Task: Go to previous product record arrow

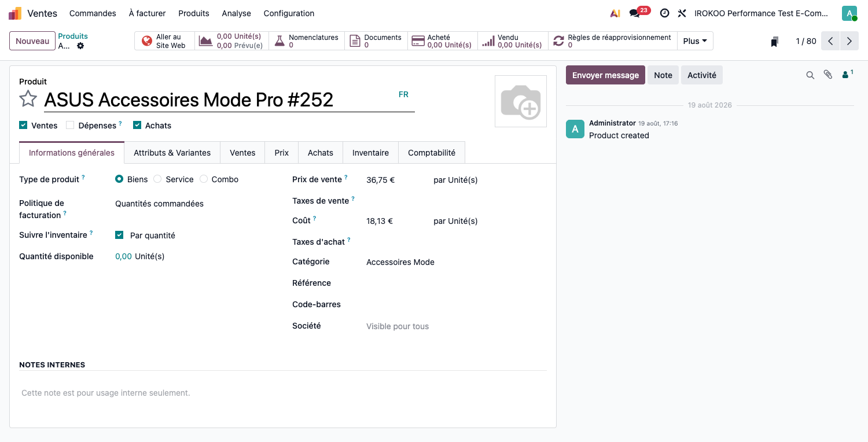Action: pos(830,41)
